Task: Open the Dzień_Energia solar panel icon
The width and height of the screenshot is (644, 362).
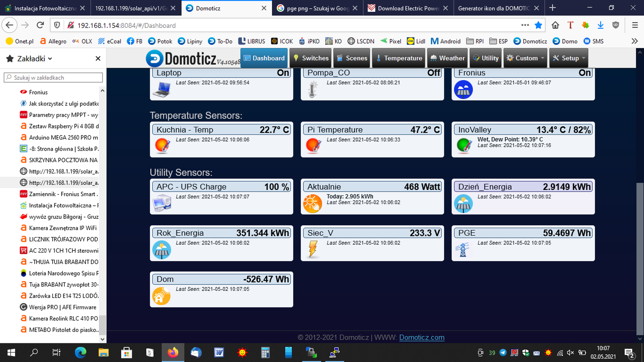Action: point(463,203)
